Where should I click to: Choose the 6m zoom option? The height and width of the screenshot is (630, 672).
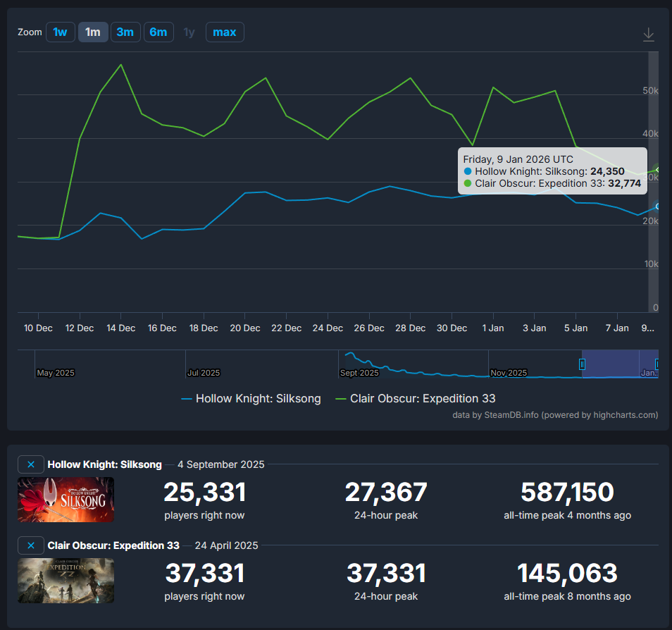(x=158, y=32)
